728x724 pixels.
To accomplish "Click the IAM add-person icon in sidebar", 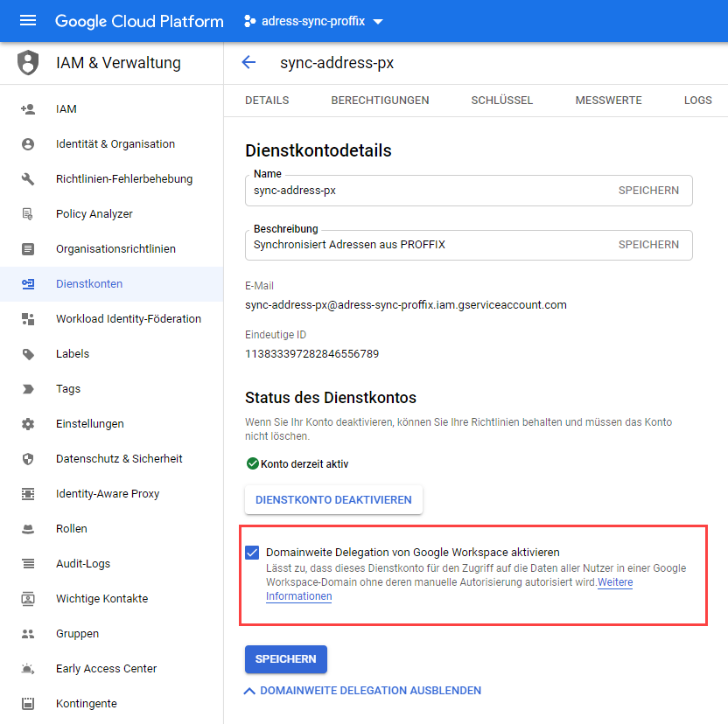I will pyautogui.click(x=28, y=109).
